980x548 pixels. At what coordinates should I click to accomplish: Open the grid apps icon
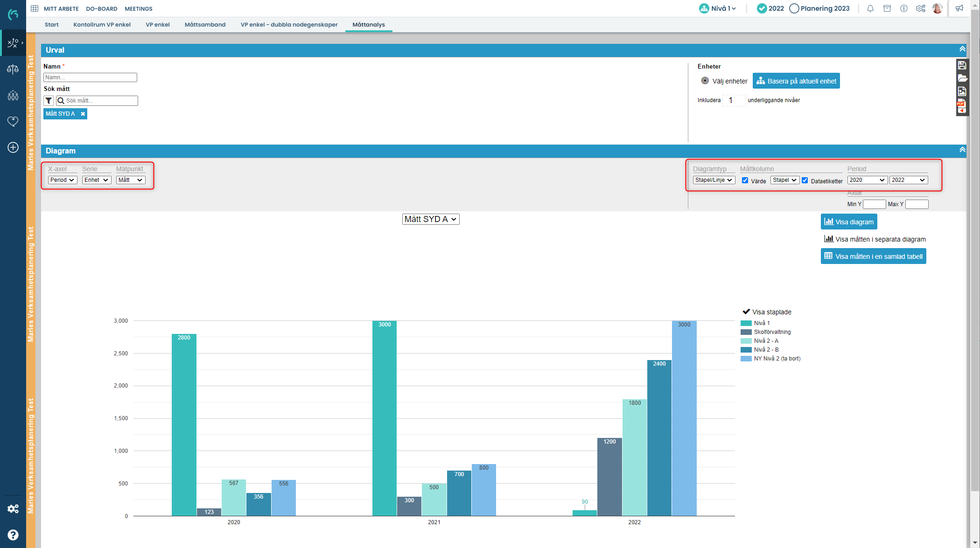35,8
